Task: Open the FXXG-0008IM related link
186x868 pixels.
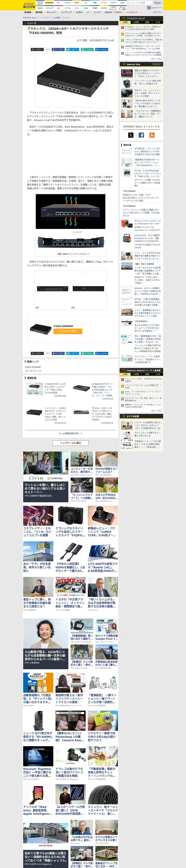Action: point(33,367)
